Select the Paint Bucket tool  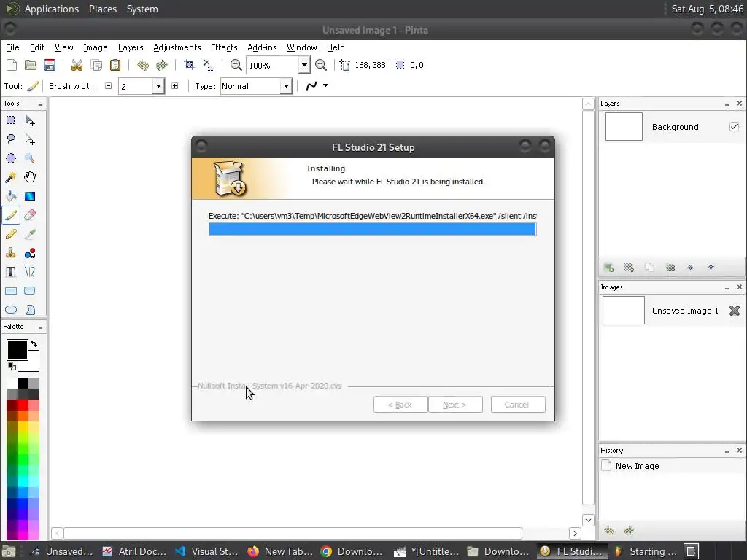[x=10, y=196]
